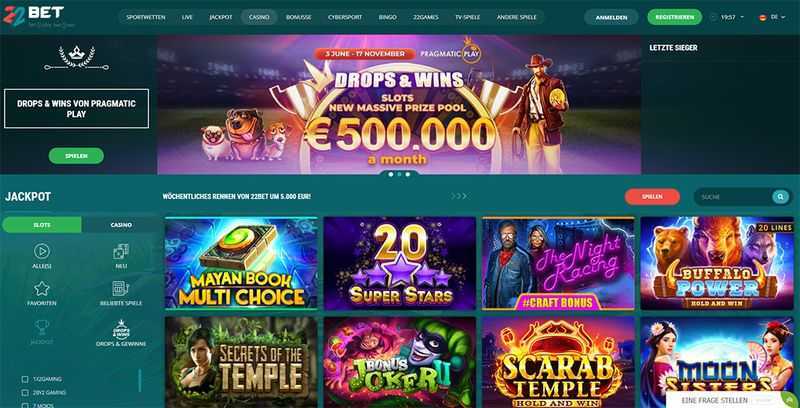
Task: Switch to the Casino tab in sidebar
Action: pos(121,225)
